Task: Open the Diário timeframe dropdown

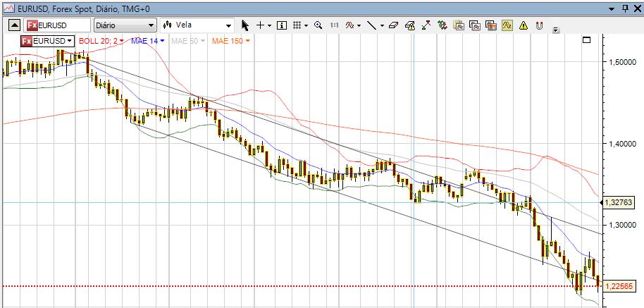Action: tap(125, 25)
